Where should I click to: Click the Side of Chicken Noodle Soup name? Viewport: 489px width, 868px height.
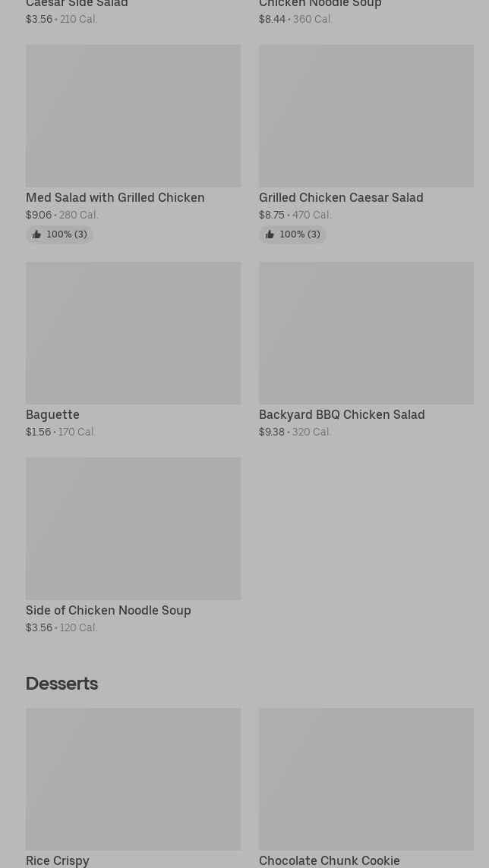108,611
